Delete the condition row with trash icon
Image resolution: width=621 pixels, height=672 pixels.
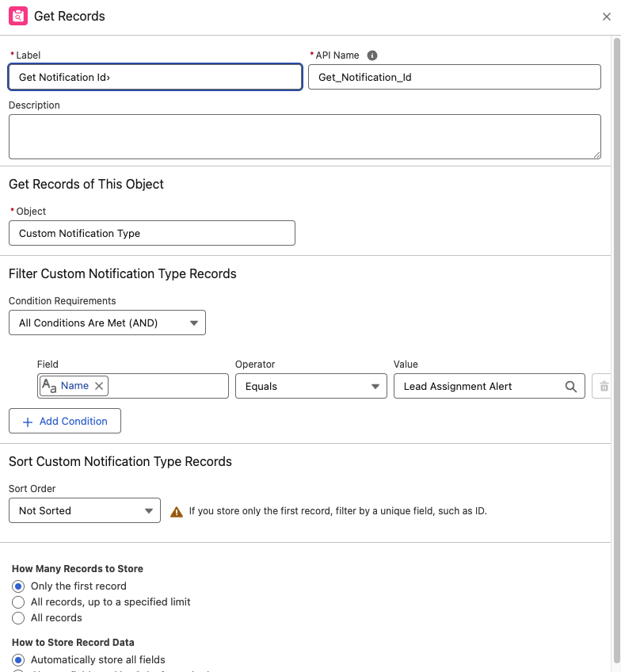[604, 387]
